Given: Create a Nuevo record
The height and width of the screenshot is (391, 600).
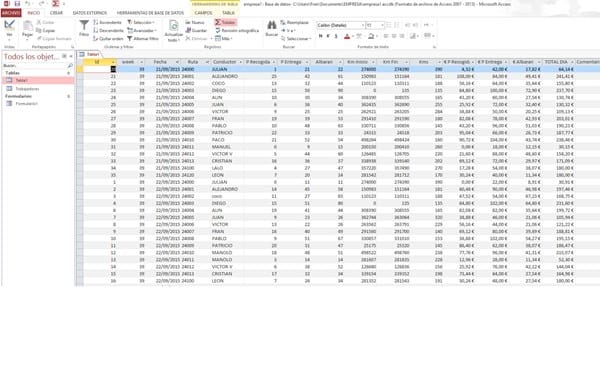Looking at the screenshot, I should point(195,23).
